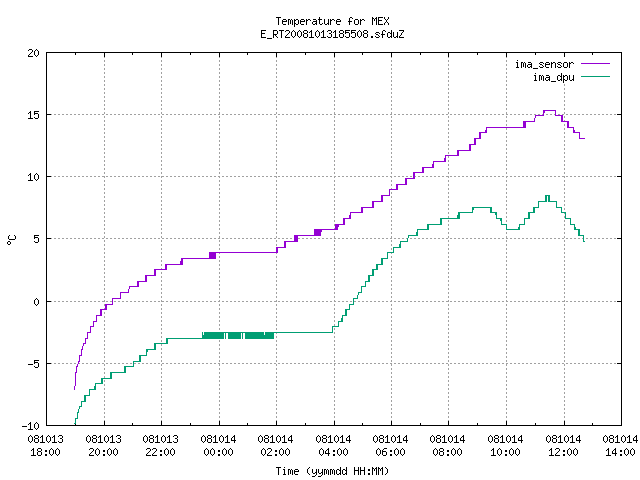Click the purple ima_sensor legend line sample
This screenshot has width=640, height=480.
[x=595, y=64]
